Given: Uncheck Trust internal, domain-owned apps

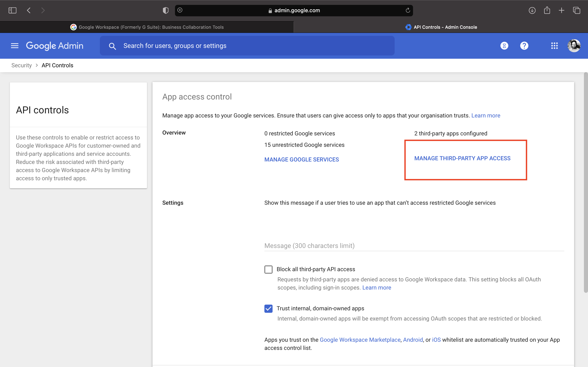Looking at the screenshot, I should pyautogui.click(x=268, y=308).
